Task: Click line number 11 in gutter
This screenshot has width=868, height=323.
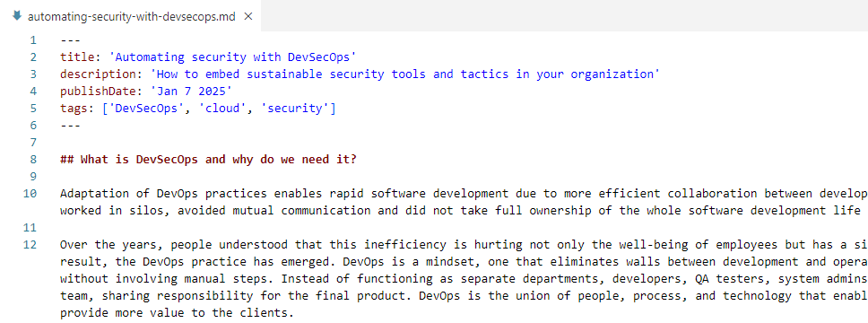Action: pos(30,228)
